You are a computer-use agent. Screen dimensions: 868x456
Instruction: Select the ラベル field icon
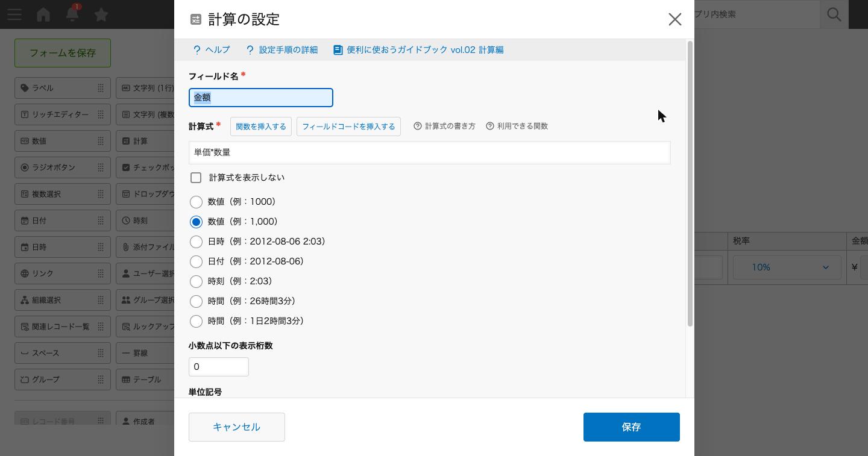click(x=25, y=88)
